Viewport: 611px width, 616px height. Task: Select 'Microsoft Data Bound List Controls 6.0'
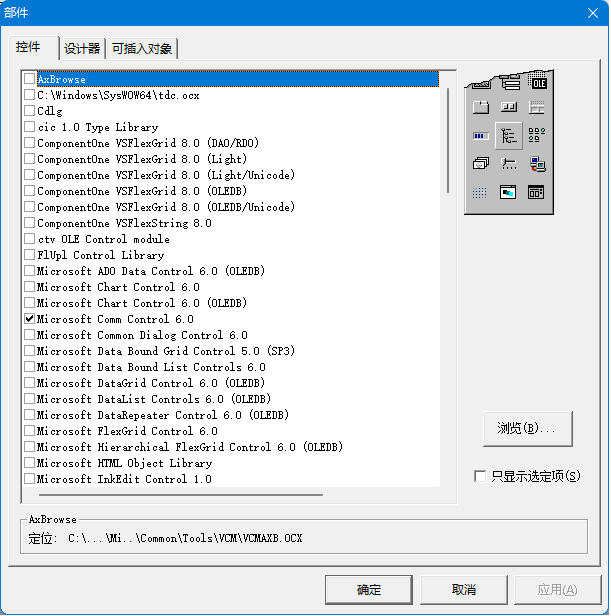coord(151,367)
